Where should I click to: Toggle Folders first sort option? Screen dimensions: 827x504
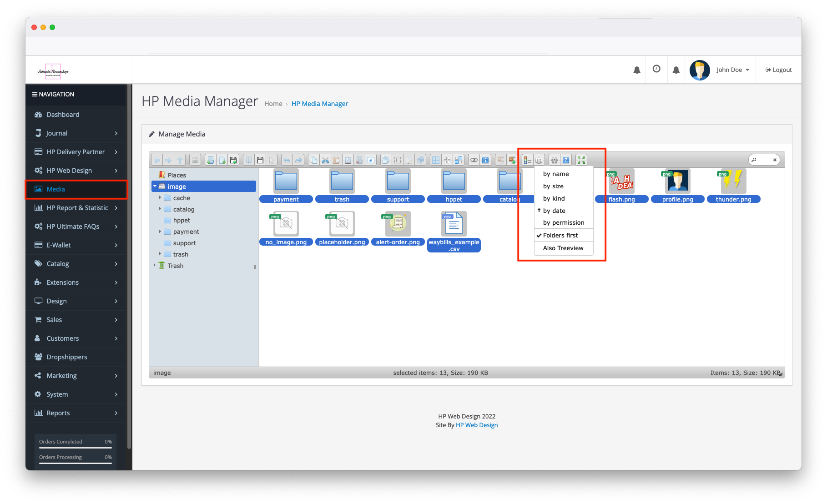(x=560, y=235)
